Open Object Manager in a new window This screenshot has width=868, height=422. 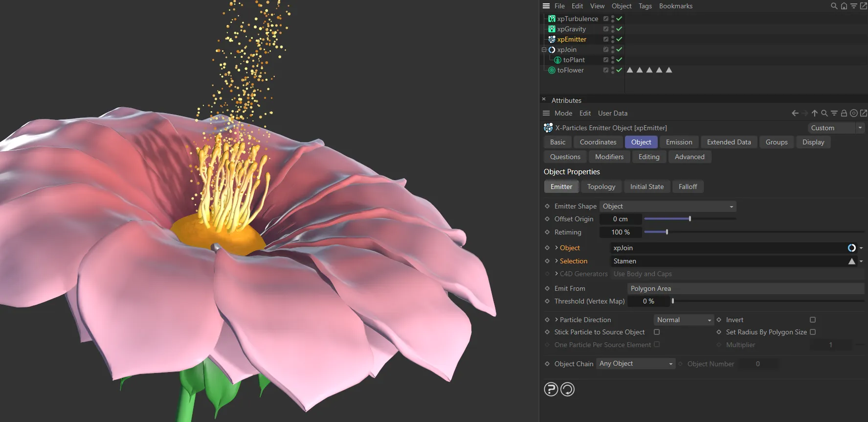864,6
